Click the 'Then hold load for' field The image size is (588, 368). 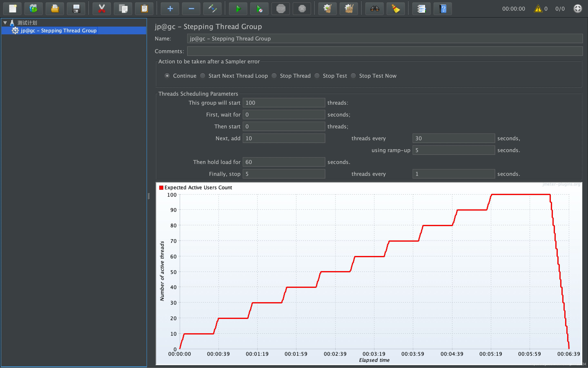[x=284, y=162]
